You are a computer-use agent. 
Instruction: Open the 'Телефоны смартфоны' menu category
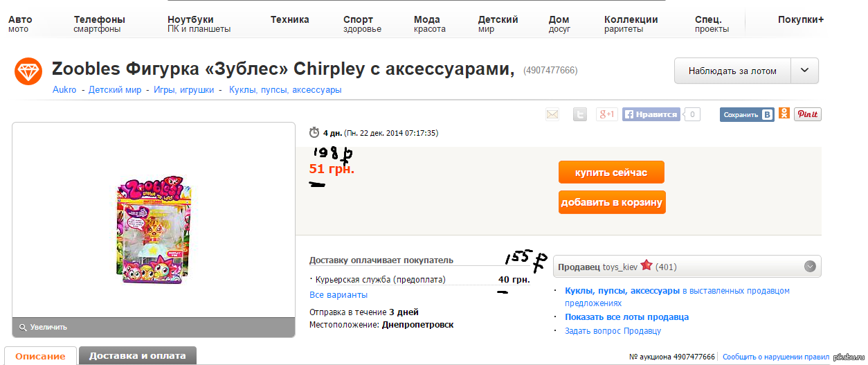pyautogui.click(x=99, y=24)
